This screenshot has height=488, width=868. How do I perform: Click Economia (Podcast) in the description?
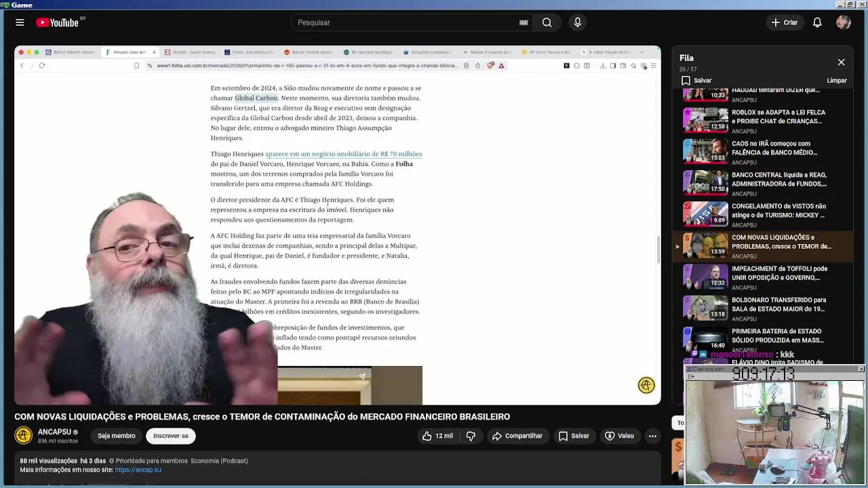(219, 461)
